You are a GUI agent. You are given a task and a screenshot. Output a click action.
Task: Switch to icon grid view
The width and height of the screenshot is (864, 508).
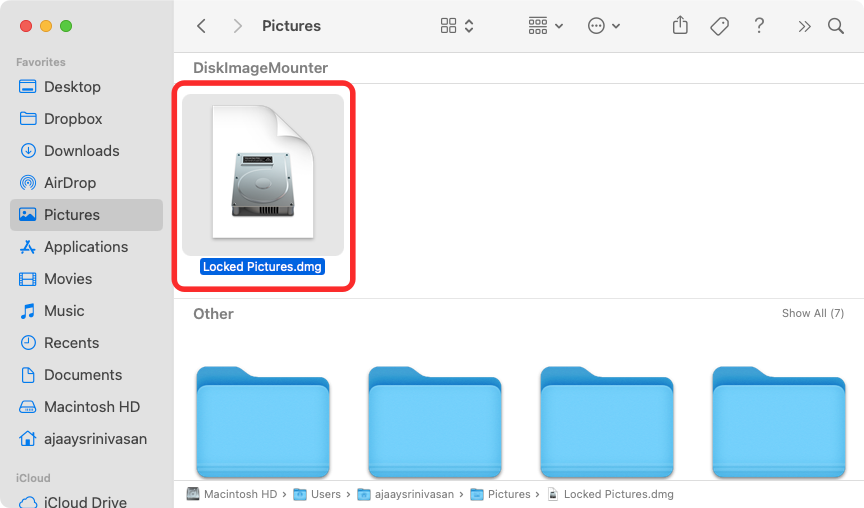click(x=449, y=26)
